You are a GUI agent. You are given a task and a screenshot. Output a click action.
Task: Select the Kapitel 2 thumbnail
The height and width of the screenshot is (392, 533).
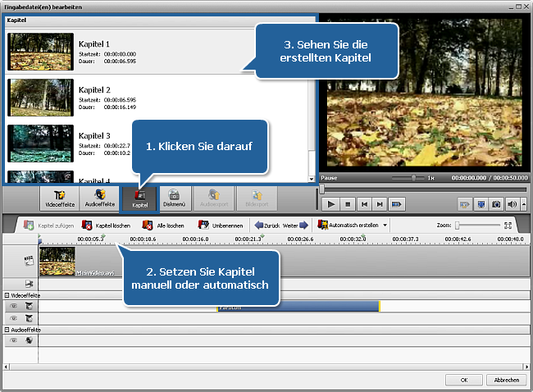click(40, 98)
